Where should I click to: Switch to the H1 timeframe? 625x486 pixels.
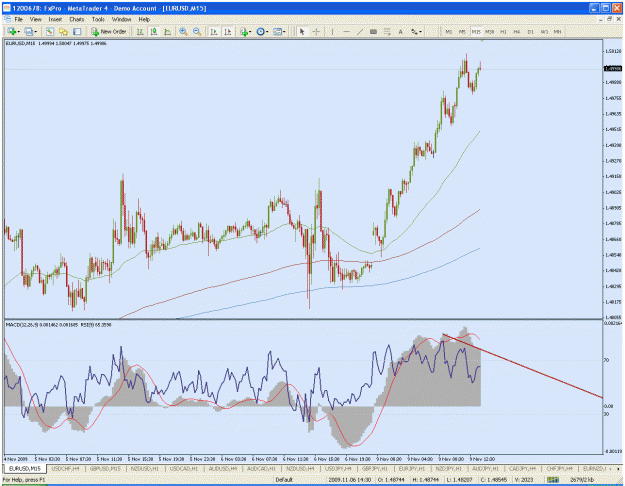click(503, 31)
